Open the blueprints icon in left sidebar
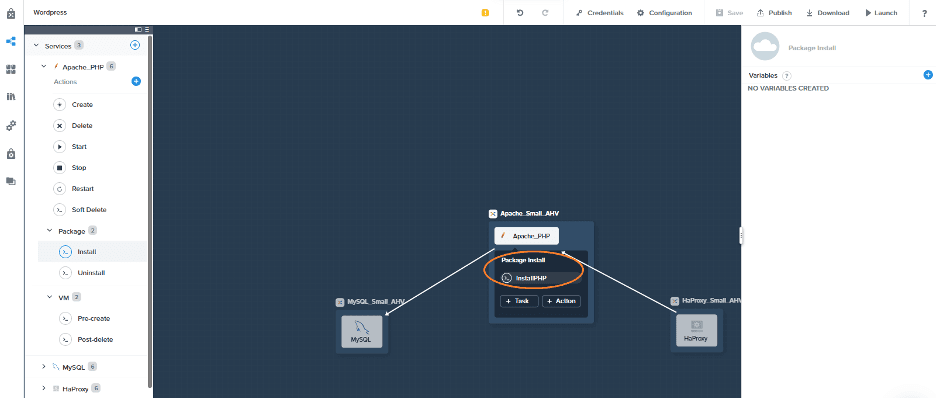Image resolution: width=936 pixels, height=398 pixels. click(11, 41)
